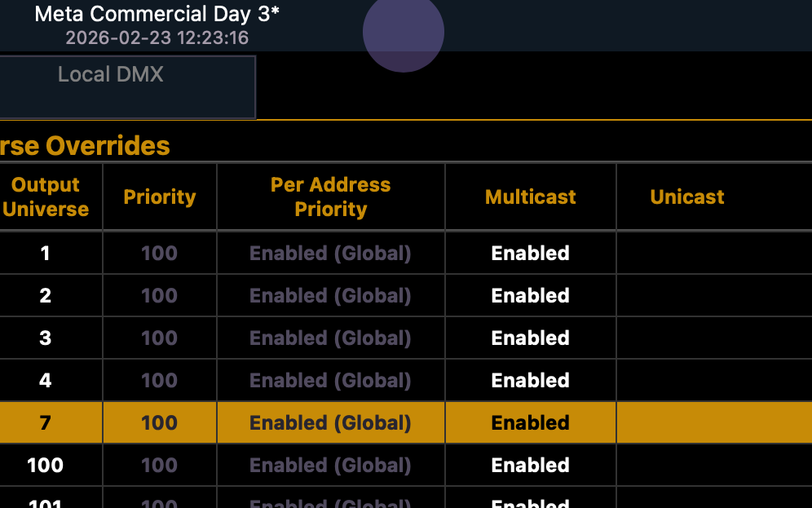Click the Unicast cell in highlighted universe 7 row
The image size is (812, 508).
(713, 423)
